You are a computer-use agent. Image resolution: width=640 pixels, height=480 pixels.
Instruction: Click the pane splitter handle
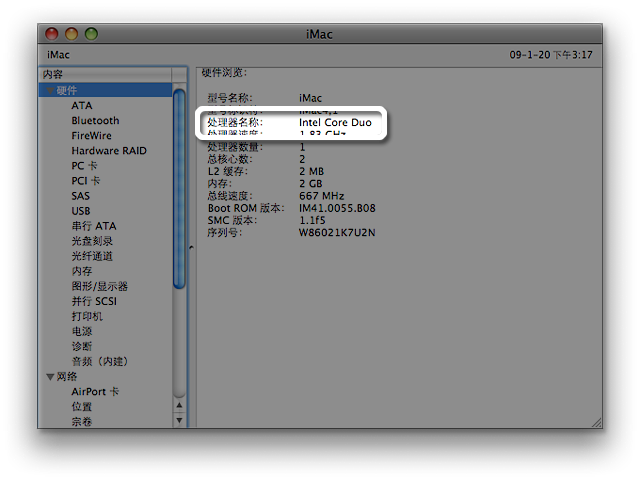pyautogui.click(x=191, y=247)
